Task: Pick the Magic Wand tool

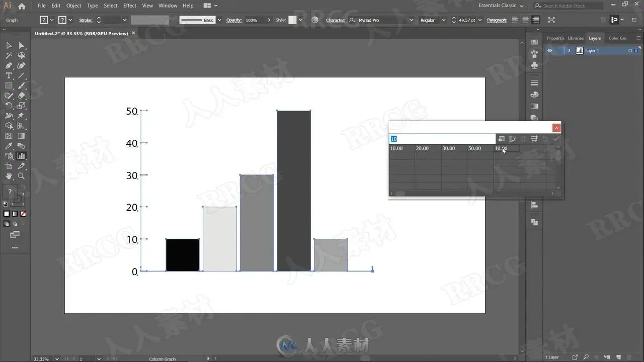Action: (9, 55)
